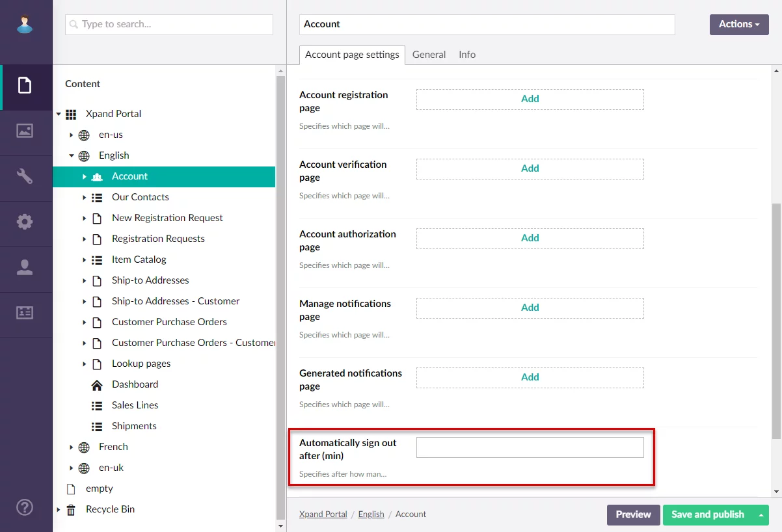Open the Save and publish dropdown arrow

click(760, 515)
